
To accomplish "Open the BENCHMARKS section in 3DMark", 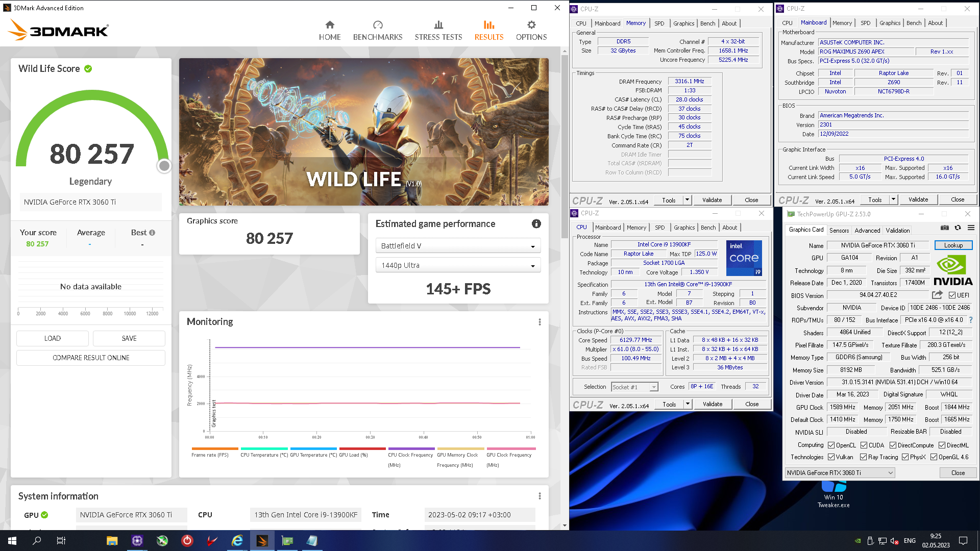I will (378, 31).
